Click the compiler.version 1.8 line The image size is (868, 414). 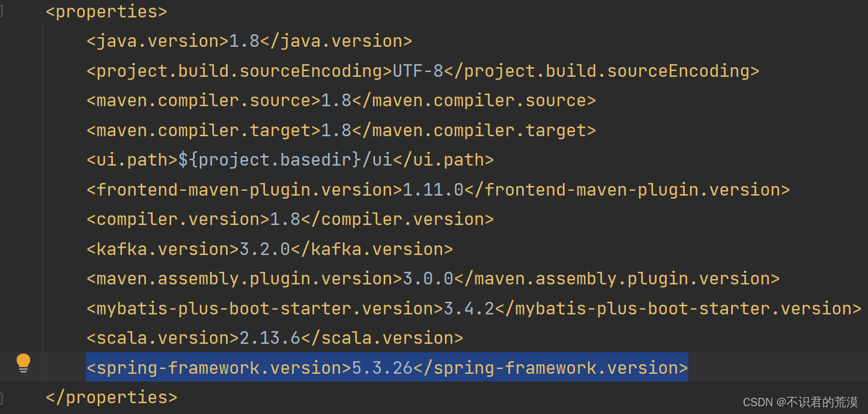(290, 219)
